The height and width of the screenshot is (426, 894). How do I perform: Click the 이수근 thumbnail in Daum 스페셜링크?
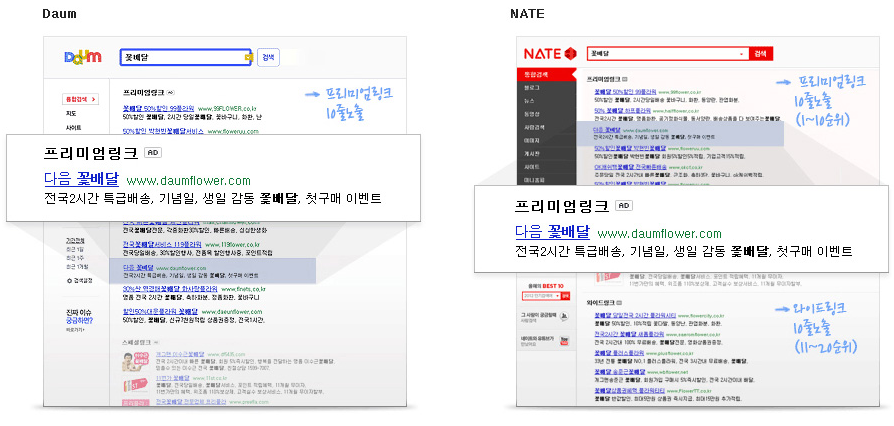[x=135, y=362]
